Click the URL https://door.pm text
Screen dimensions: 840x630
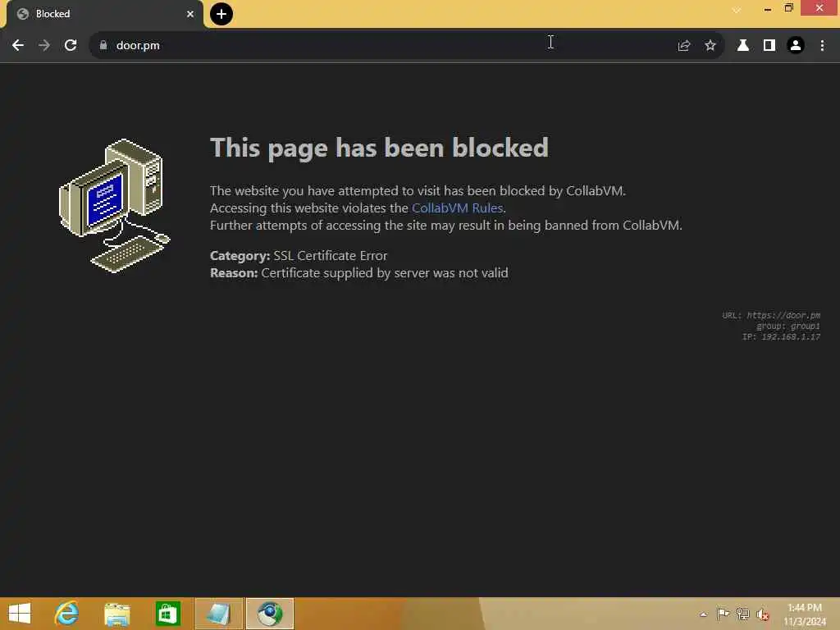coord(771,315)
